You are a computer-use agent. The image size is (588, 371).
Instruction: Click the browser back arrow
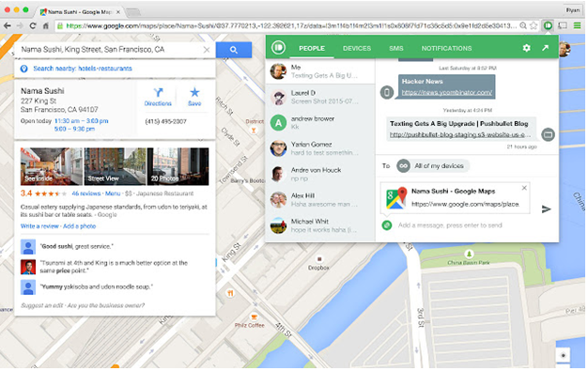coord(7,26)
